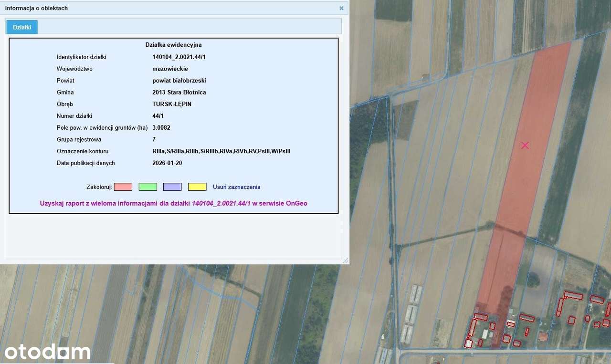Click the Informacja o obiektach panel title
The width and height of the screenshot is (611, 364).
[x=36, y=8]
